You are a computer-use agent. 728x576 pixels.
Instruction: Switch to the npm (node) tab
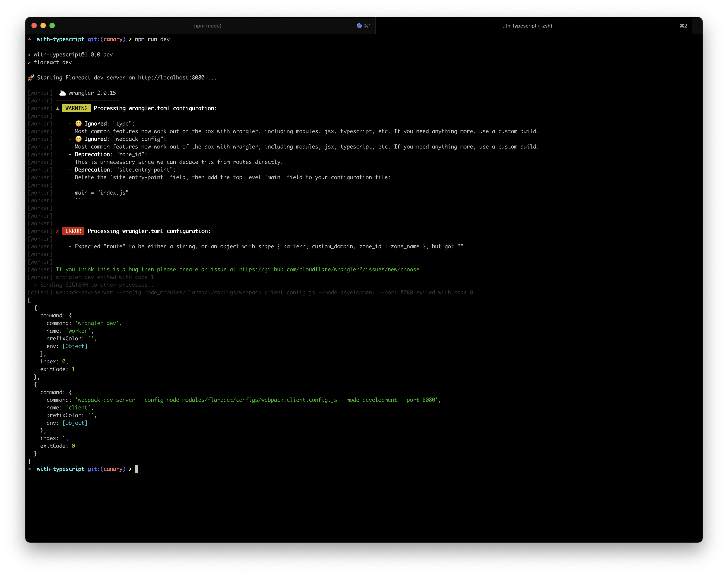208,25
